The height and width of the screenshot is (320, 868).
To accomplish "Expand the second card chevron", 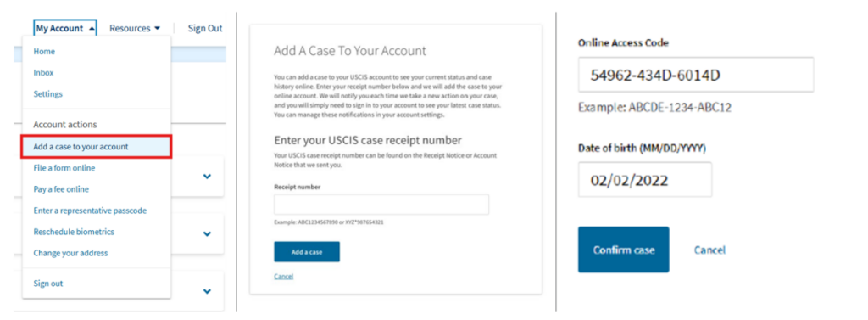I will coord(207,233).
